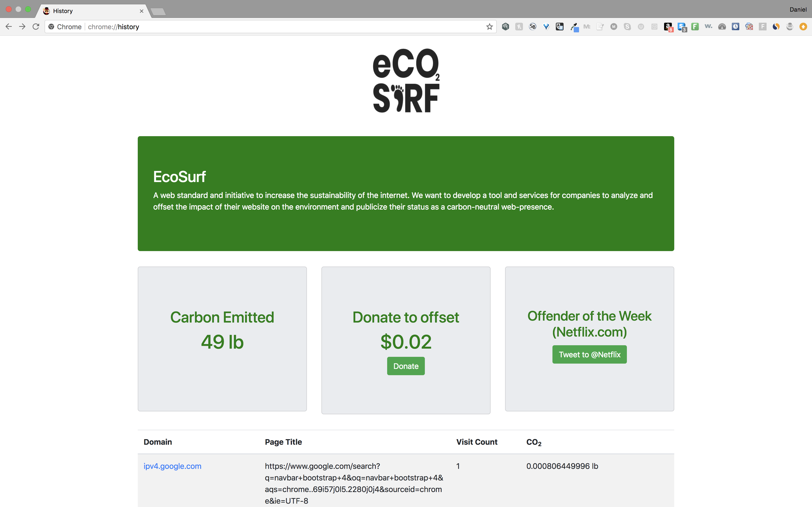Open the Amazon extension showing badge 8

(x=668, y=27)
